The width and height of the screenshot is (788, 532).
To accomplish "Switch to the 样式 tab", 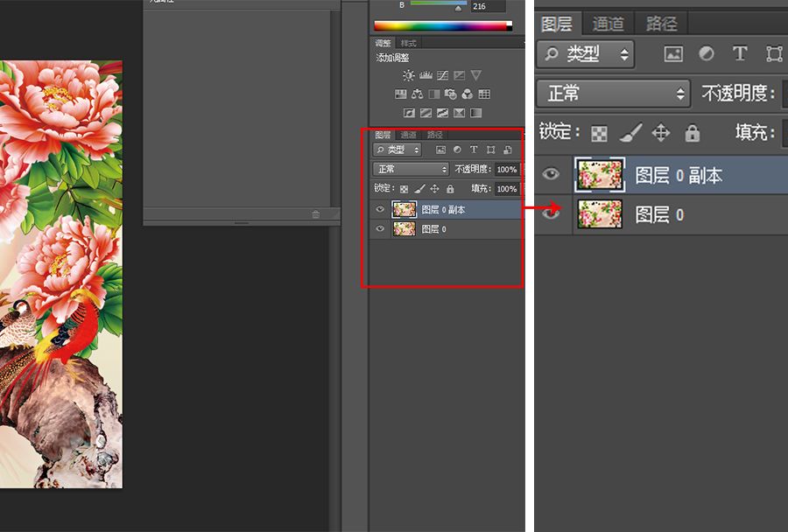I will click(409, 43).
